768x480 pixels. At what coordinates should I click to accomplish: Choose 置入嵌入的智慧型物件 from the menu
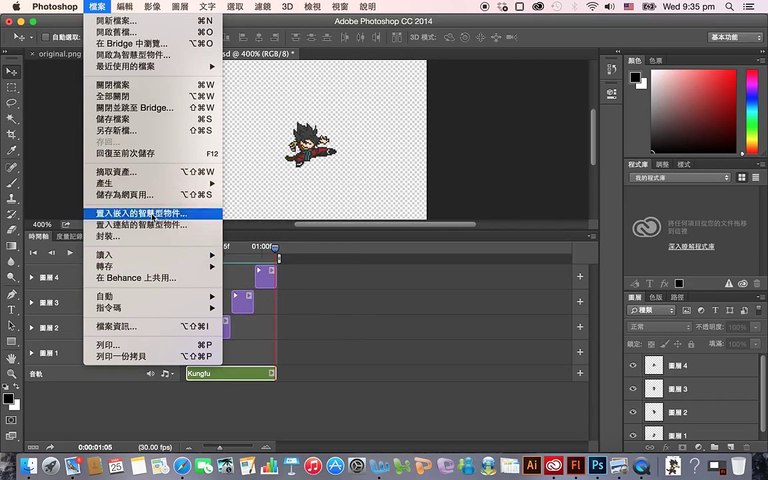click(x=141, y=213)
